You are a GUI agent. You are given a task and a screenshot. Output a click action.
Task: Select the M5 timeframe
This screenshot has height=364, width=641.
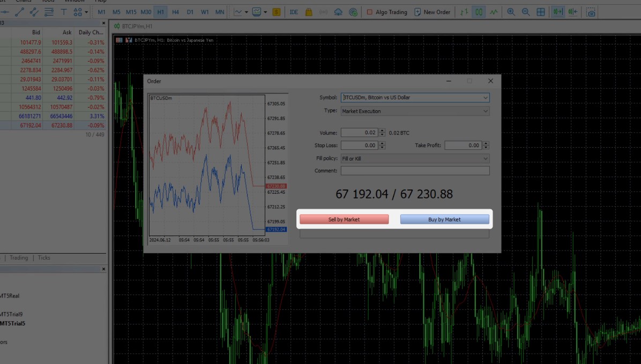pyautogui.click(x=116, y=12)
